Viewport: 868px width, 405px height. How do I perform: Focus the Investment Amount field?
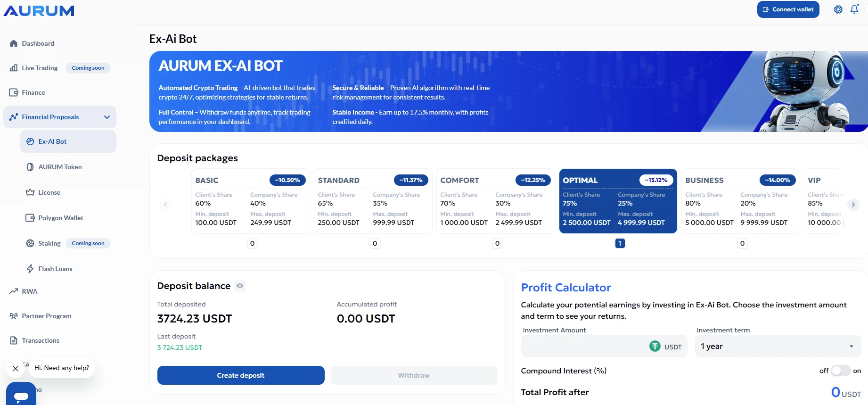click(x=604, y=346)
